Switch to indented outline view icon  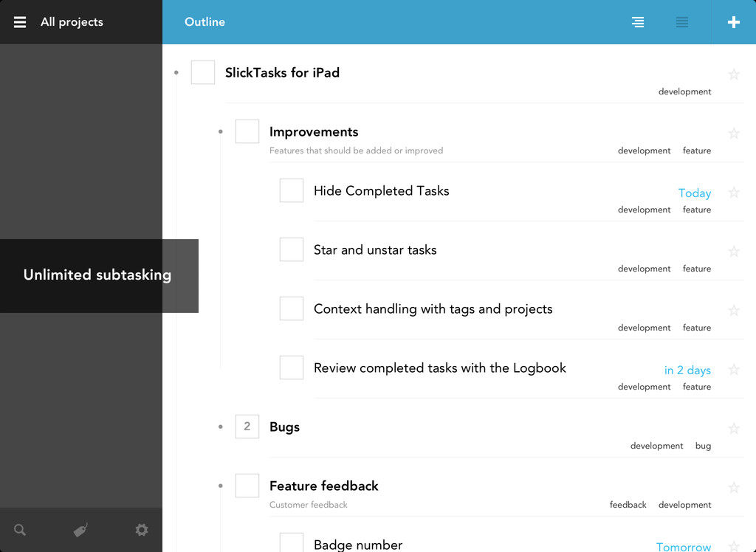click(x=638, y=22)
